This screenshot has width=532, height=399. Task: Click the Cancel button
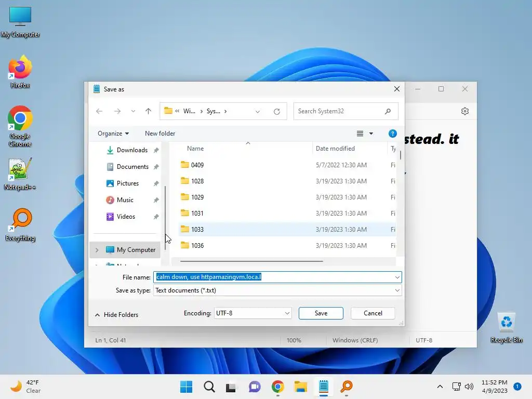click(373, 313)
